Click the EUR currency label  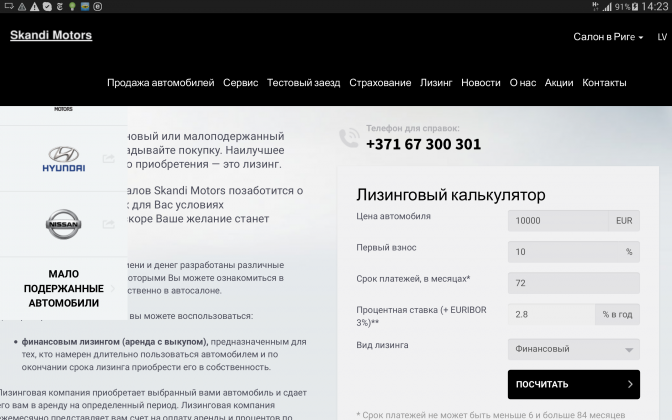point(624,221)
